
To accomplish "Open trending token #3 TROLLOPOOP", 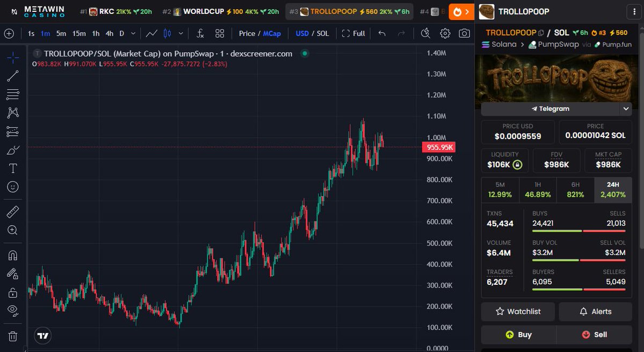I will pos(349,11).
